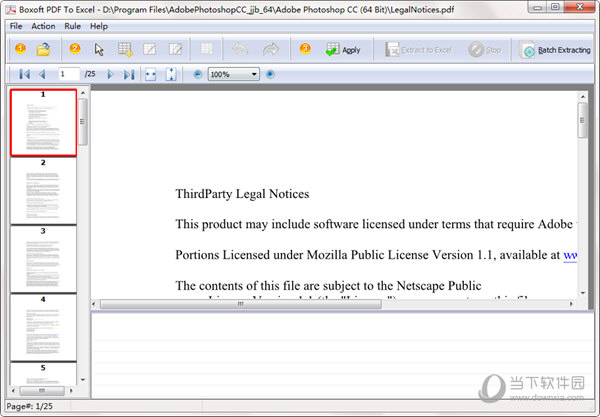Click the add table grid icon
Screen dimensions: 600x417
(x=125, y=50)
